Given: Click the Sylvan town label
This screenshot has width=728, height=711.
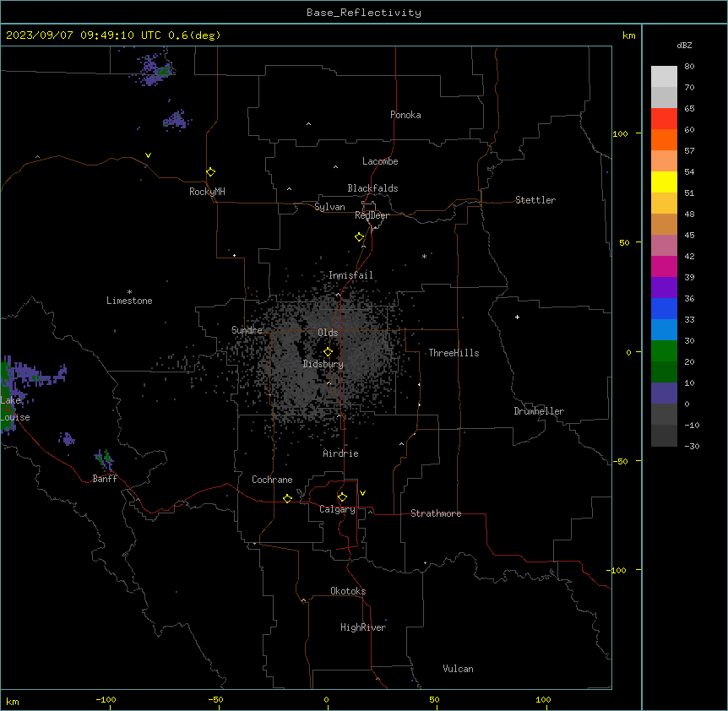Looking at the screenshot, I should pyautogui.click(x=329, y=207).
